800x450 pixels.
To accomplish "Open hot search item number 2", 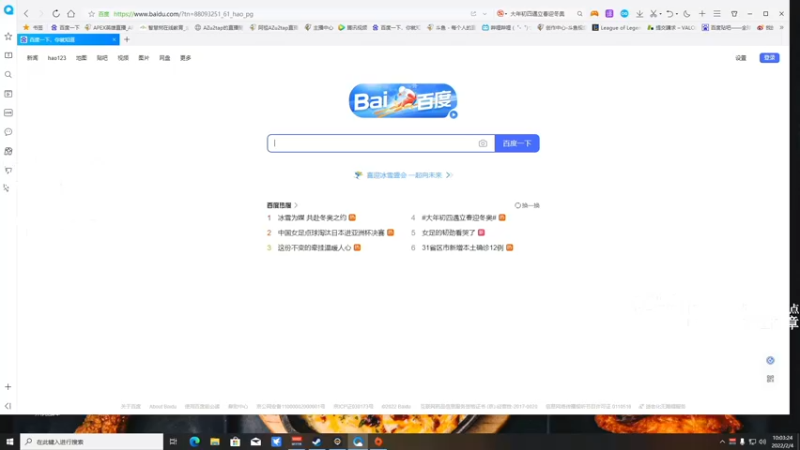I will [331, 233].
